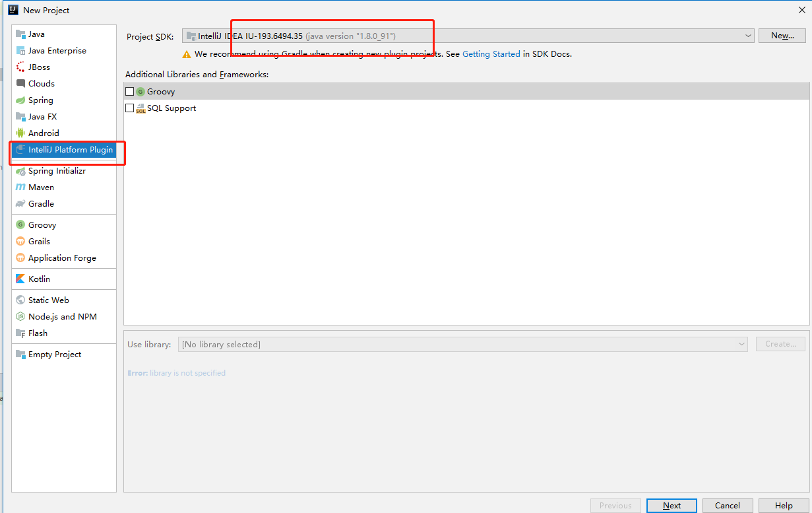Click the Maven icon
The width and height of the screenshot is (812, 513).
point(20,188)
